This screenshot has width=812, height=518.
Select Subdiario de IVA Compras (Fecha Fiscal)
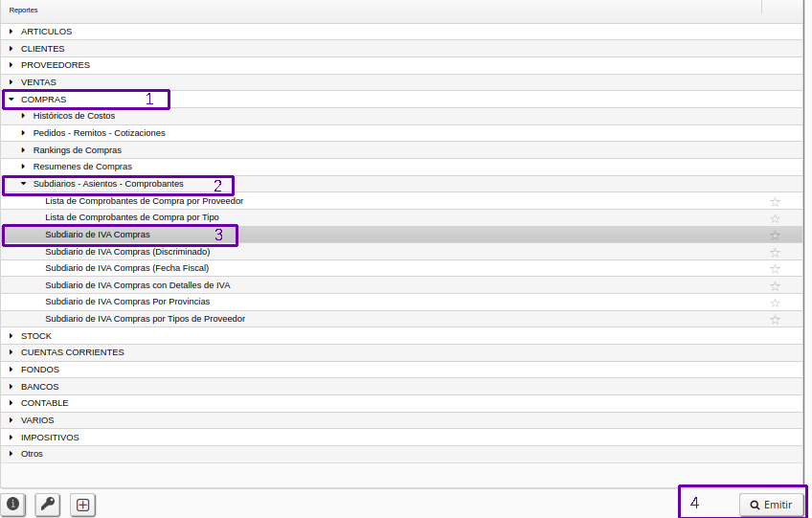click(126, 268)
